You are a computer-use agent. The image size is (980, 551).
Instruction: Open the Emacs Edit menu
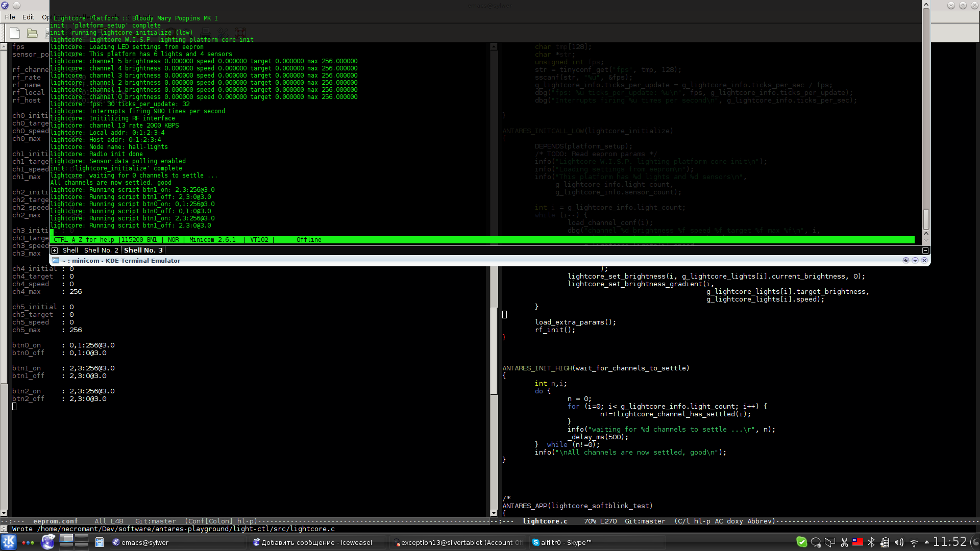(28, 17)
